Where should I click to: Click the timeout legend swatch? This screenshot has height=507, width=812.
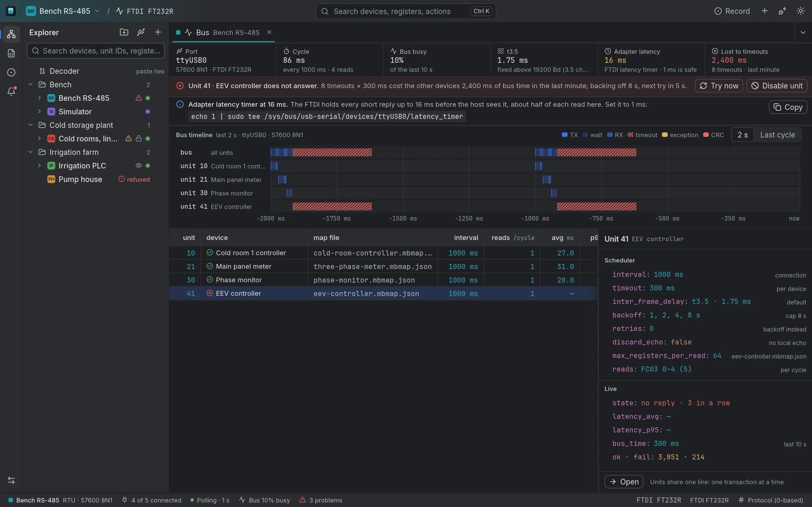(630, 135)
